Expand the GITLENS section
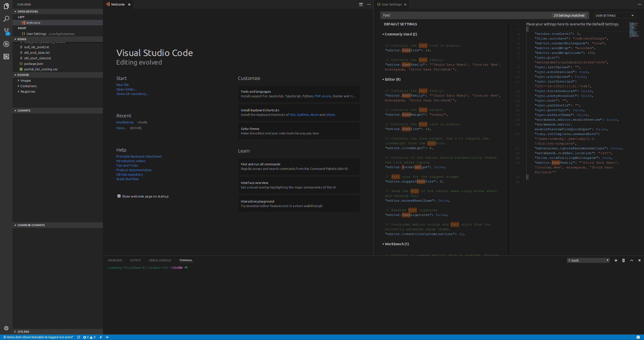The image size is (644, 340). (x=23, y=332)
